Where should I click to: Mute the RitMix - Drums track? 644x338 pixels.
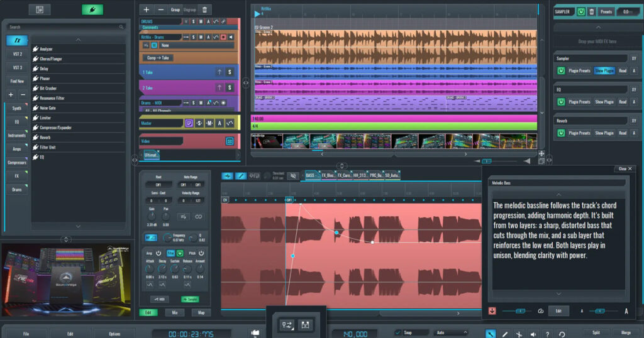click(201, 37)
